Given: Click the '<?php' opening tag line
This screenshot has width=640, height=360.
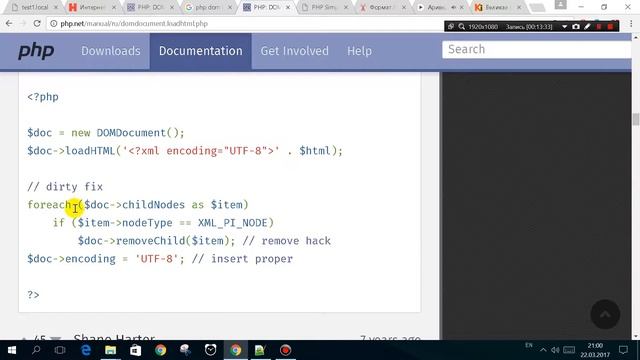Looking at the screenshot, I should (43, 97).
